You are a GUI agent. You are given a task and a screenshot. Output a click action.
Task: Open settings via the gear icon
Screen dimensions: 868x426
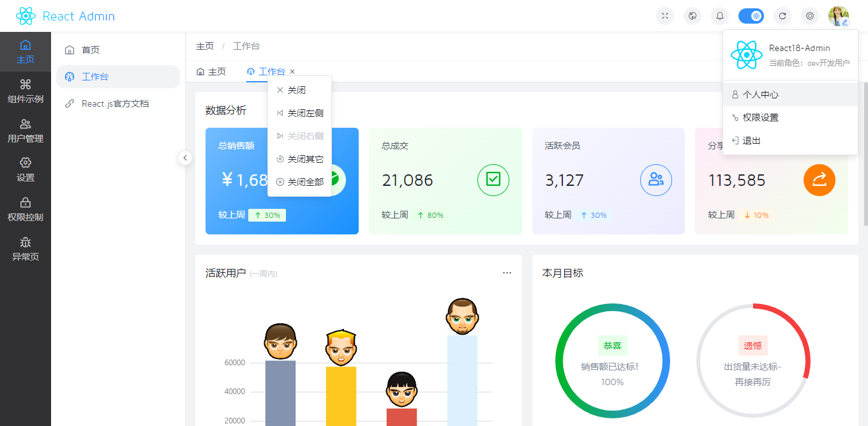pos(810,15)
